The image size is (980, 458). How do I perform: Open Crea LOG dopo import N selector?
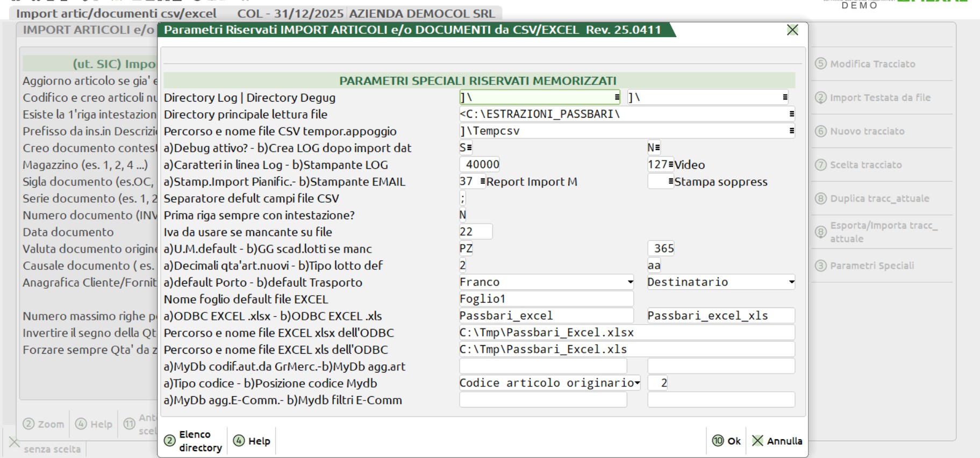(x=657, y=148)
